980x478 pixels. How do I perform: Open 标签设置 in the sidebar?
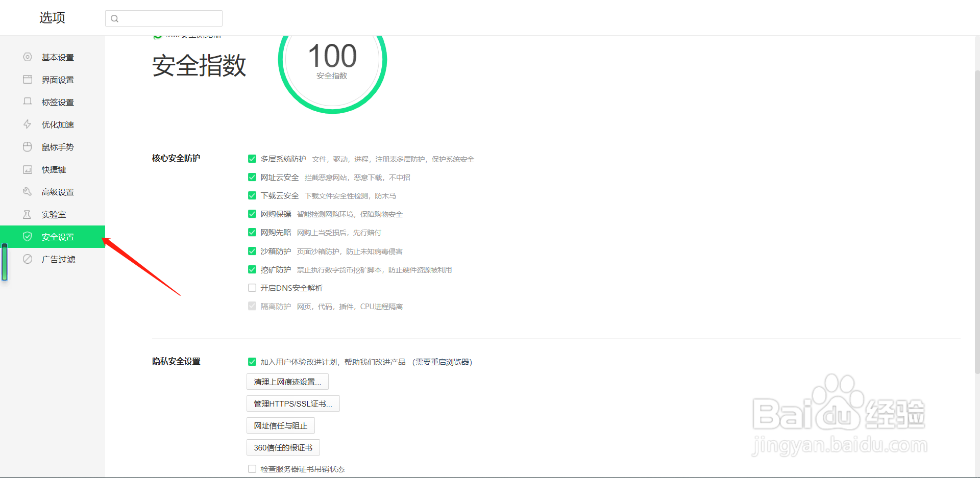click(x=53, y=102)
